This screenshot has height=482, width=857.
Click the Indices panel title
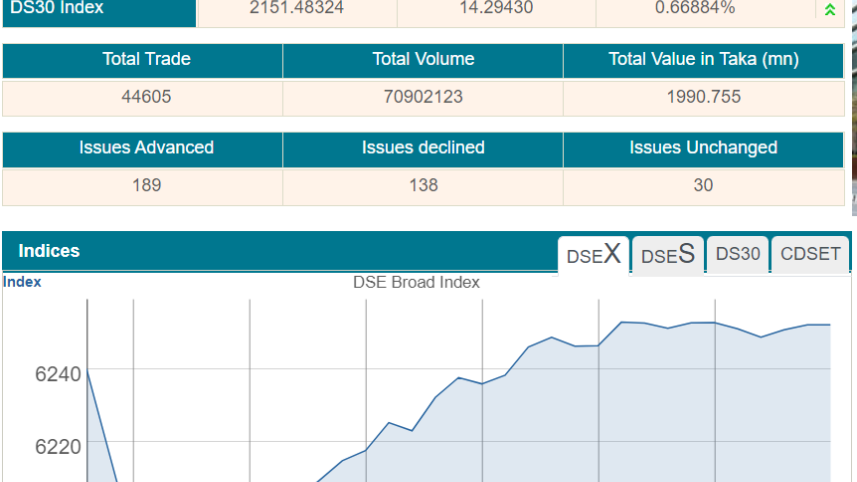49,251
